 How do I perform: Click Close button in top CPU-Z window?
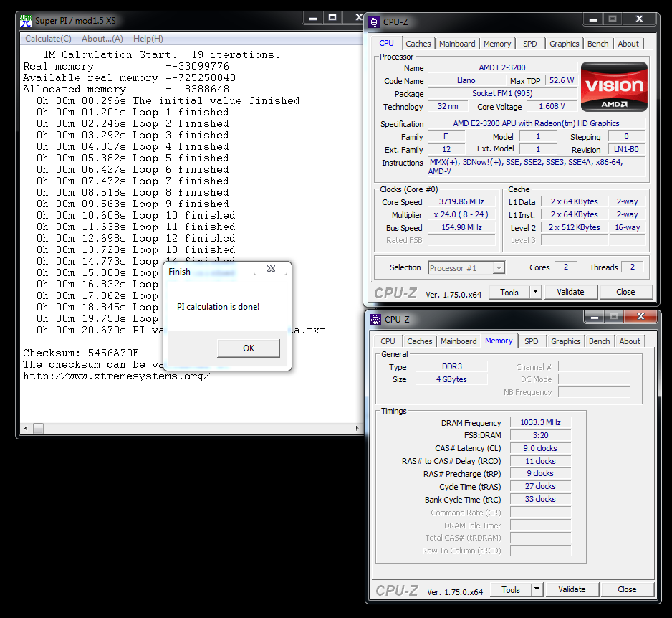[x=625, y=292]
